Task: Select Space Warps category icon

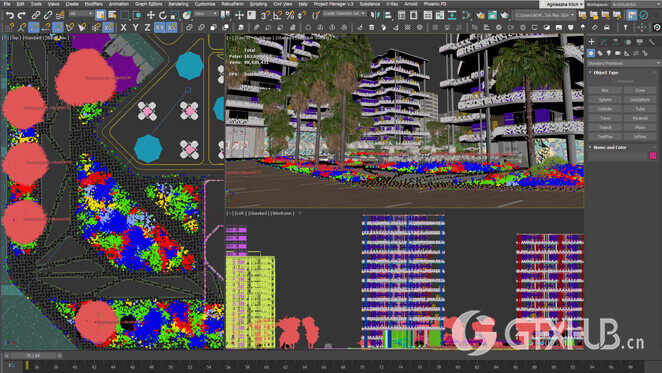Action: point(636,53)
